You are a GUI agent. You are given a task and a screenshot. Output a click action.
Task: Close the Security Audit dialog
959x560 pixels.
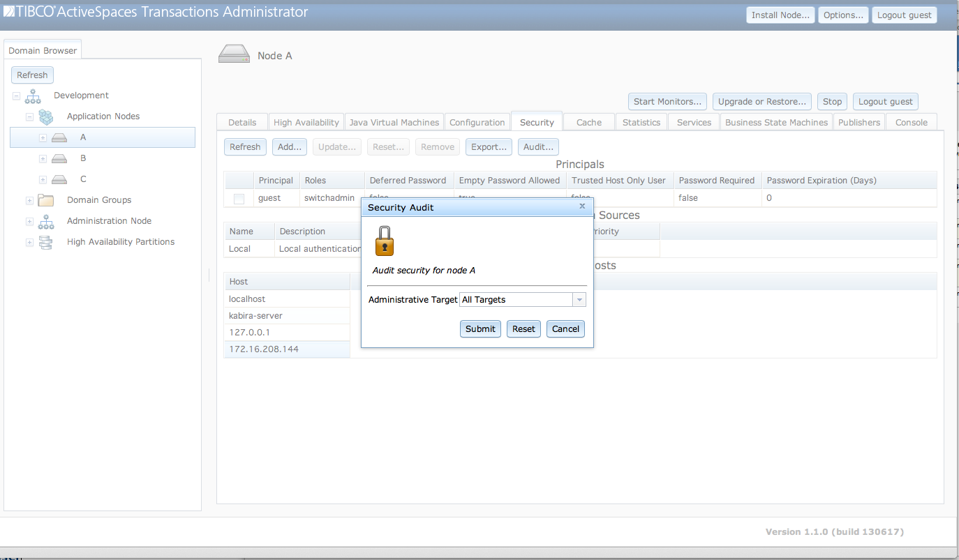(x=582, y=206)
